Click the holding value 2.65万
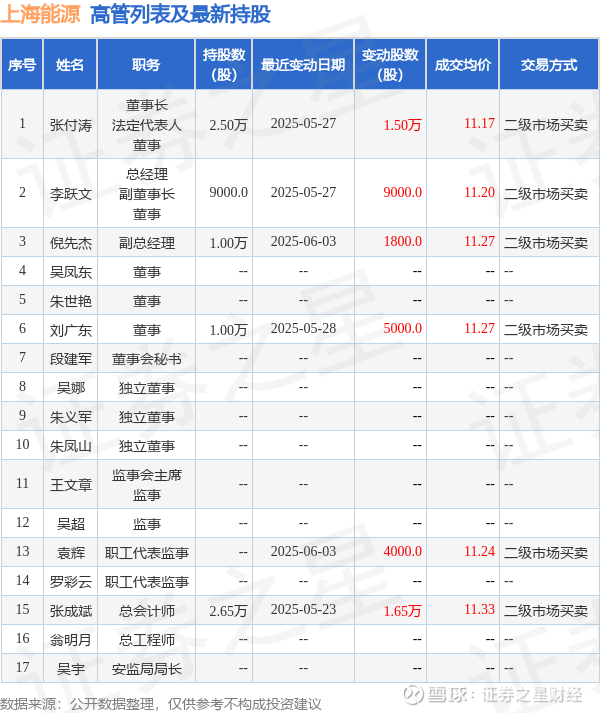Viewport: 600px width, 713px height. tap(228, 611)
